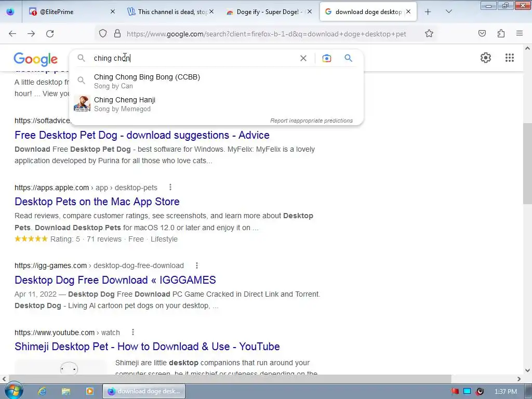Close the Doge ify tab

point(310,11)
